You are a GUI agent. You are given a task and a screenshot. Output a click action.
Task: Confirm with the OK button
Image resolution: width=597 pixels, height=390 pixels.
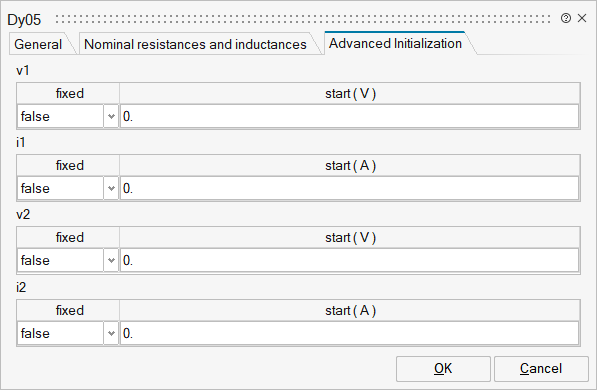(x=443, y=369)
